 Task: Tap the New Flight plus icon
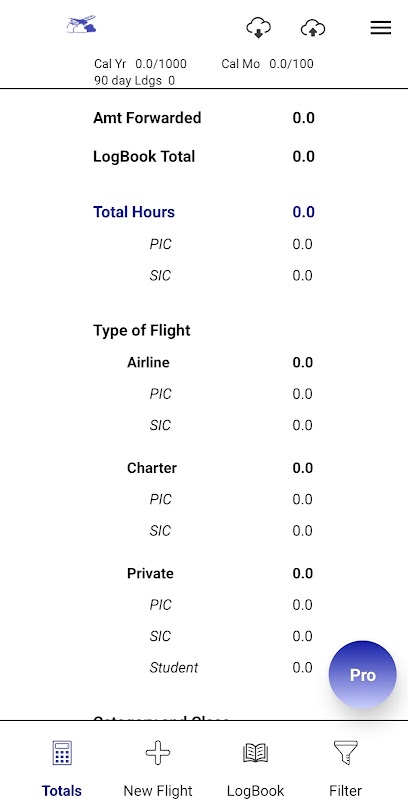click(158, 753)
